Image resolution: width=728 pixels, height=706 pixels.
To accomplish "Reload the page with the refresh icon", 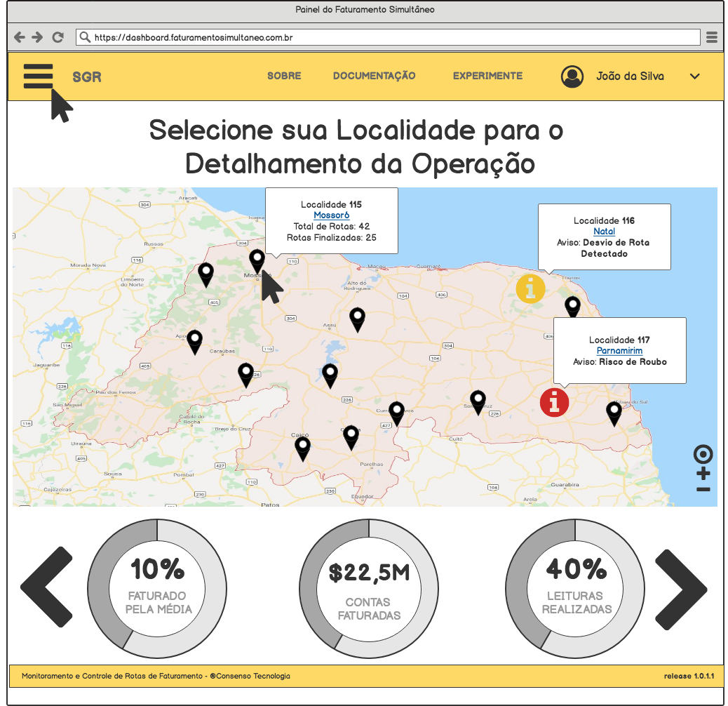I will coord(57,36).
